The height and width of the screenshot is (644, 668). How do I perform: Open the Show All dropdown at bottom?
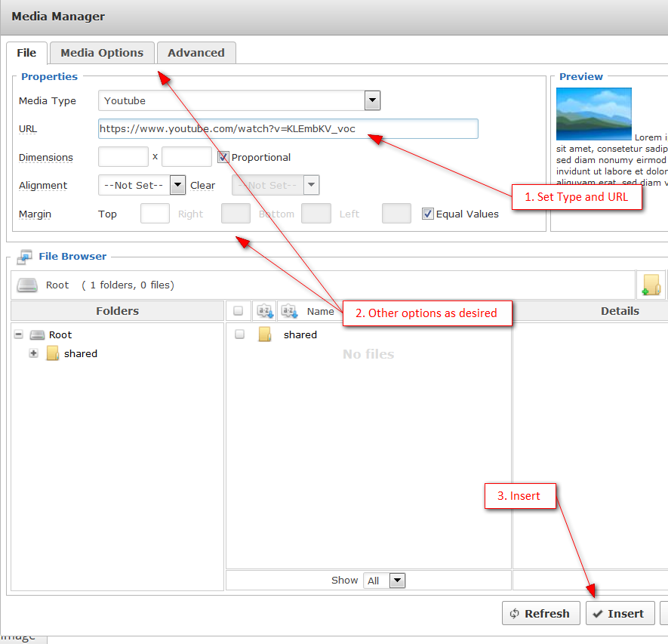pos(397,580)
